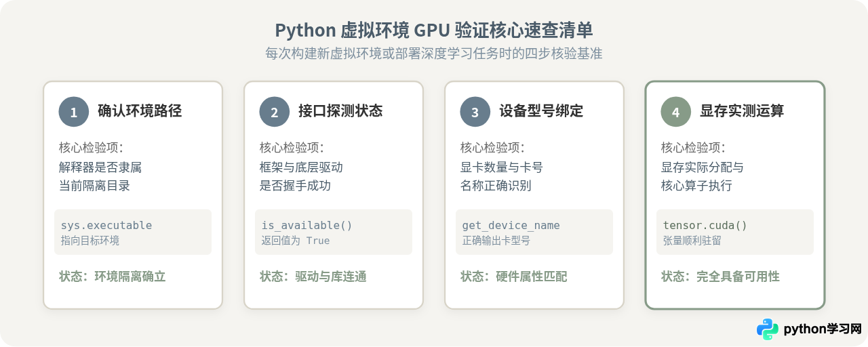Click the code snippet 'sys.executable'
This screenshot has height=347, width=868.
[106, 226]
